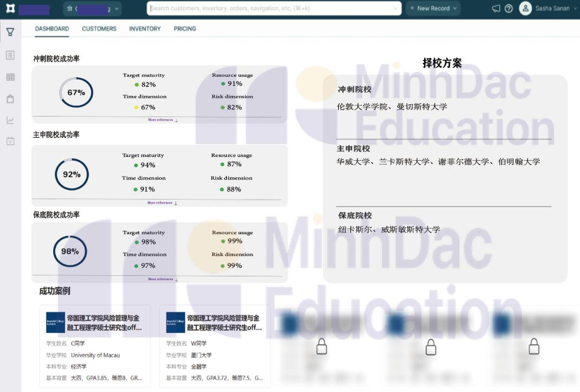Open the list view icon in sidebar
Screen dimensions: 580x392
(10, 55)
